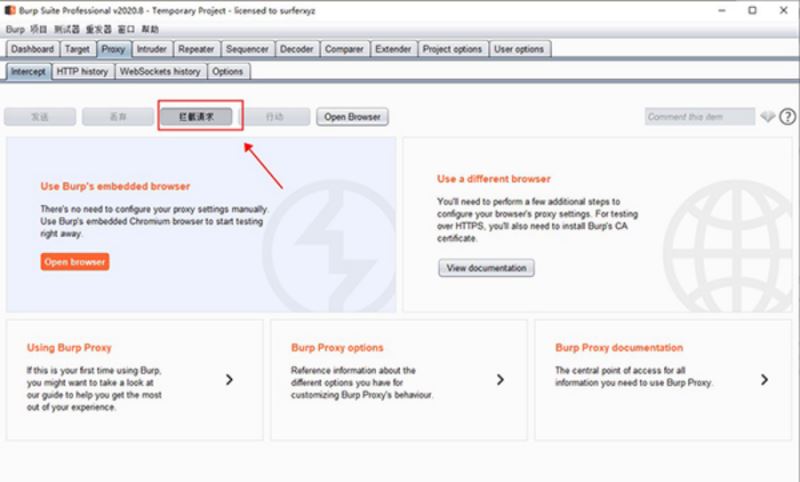Click the Use Burp's embedded browser heading

coord(115,187)
